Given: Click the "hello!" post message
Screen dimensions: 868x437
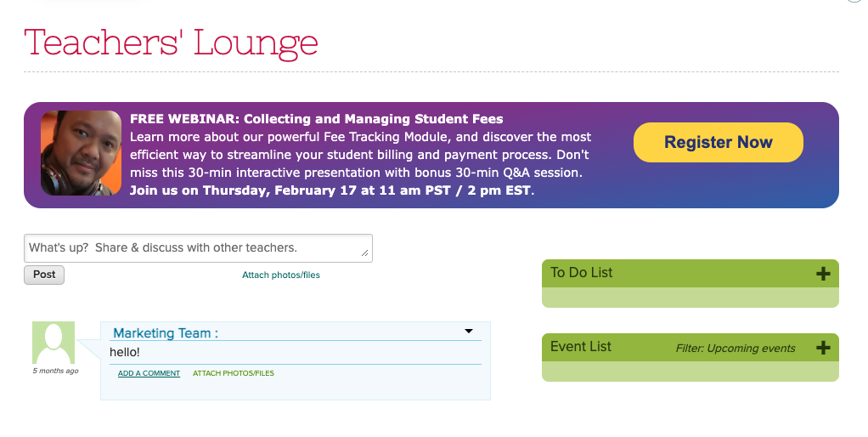Looking at the screenshot, I should tap(125, 352).
